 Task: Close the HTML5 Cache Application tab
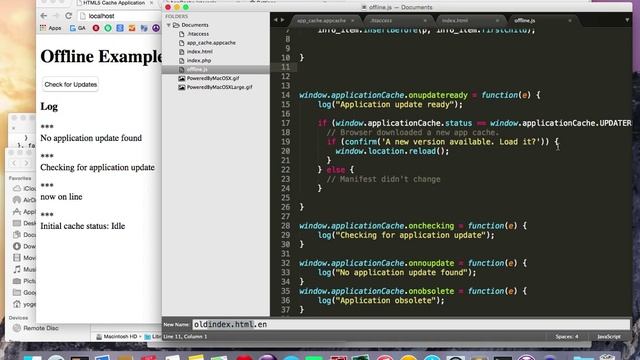pos(151,3)
